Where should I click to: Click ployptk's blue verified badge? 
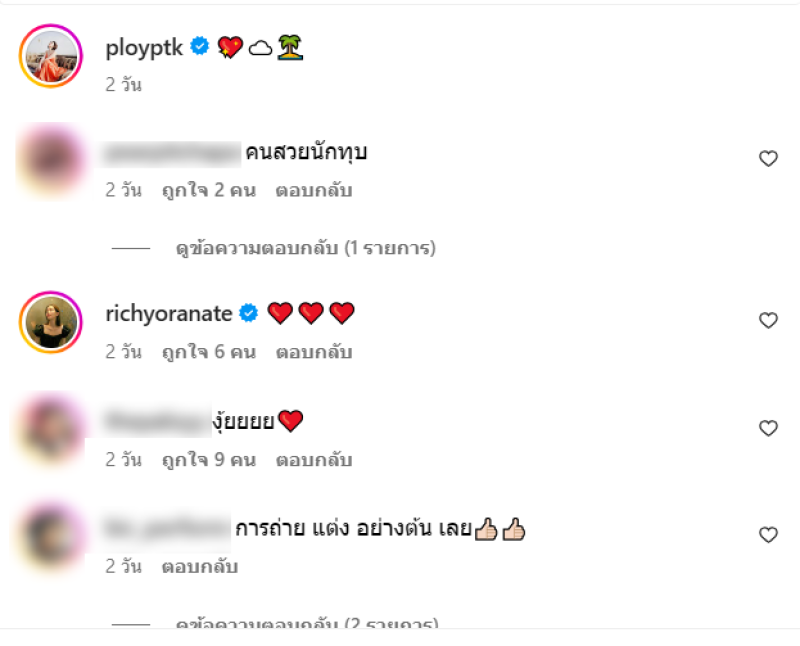point(199,46)
